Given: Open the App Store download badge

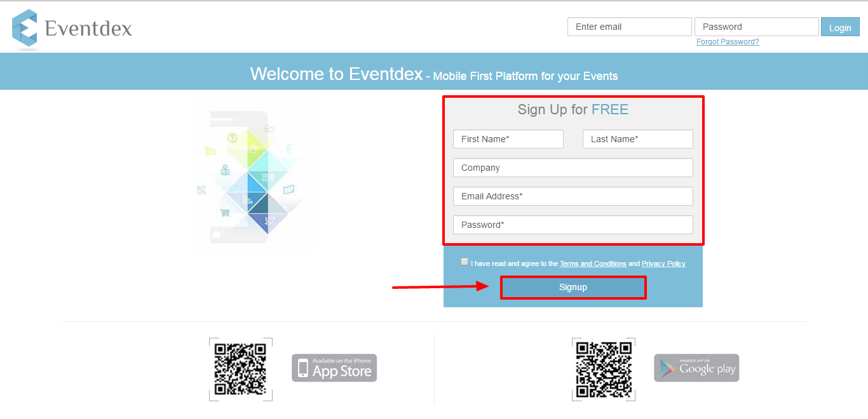Looking at the screenshot, I should click(334, 368).
